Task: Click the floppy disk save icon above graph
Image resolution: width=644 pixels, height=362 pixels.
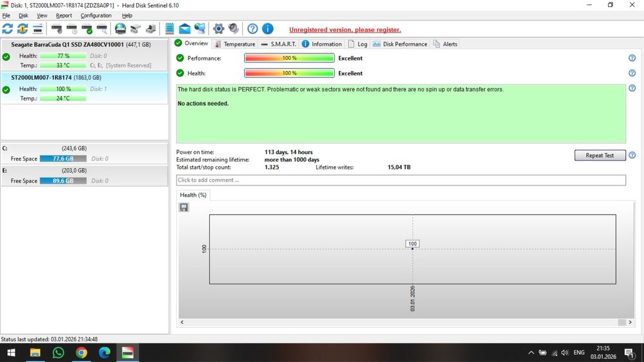Action: [x=184, y=207]
